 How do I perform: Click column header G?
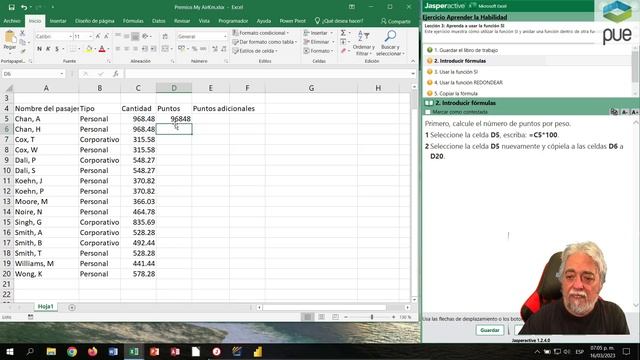311,88
